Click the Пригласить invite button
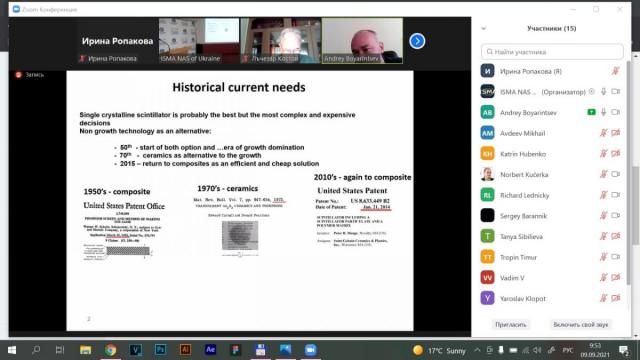The width and height of the screenshot is (640, 360). pos(511,324)
